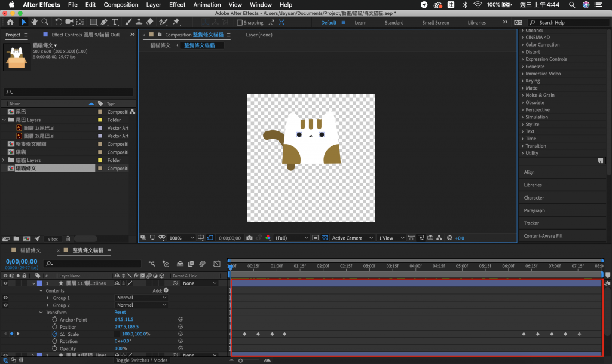Select the Hand tool in the toolbar
612x364 pixels.
pyautogui.click(x=35, y=22)
